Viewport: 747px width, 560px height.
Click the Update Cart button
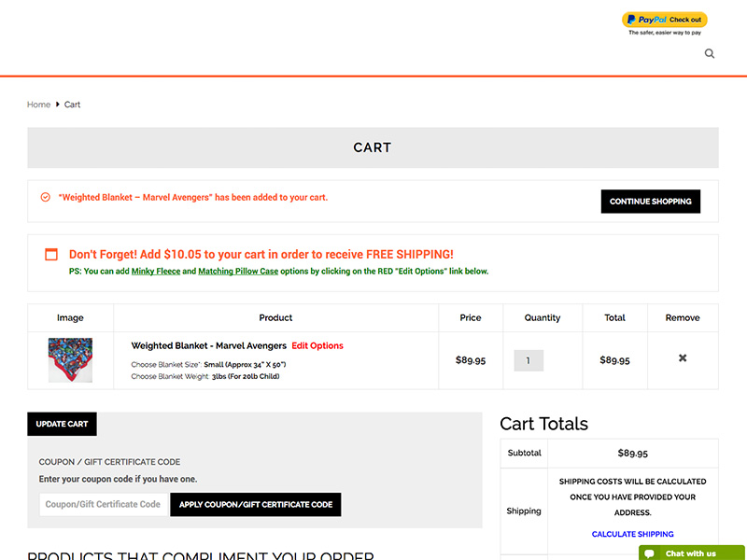point(62,424)
